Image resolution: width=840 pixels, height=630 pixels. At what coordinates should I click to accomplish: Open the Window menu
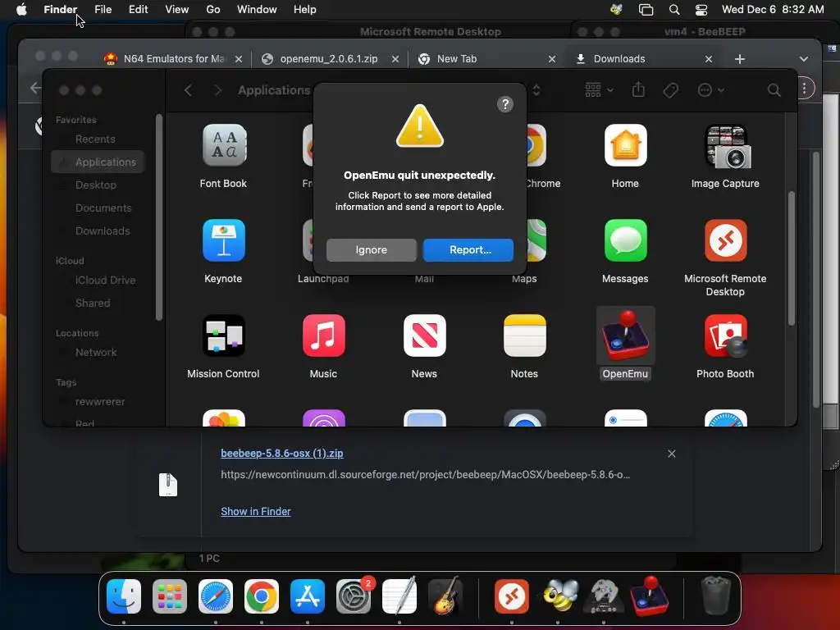(257, 10)
